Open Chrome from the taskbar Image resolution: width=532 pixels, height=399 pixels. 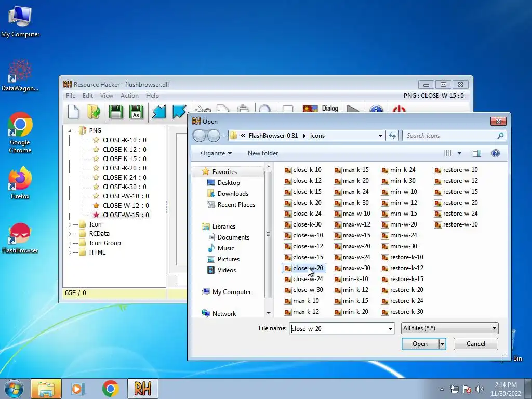(110, 389)
